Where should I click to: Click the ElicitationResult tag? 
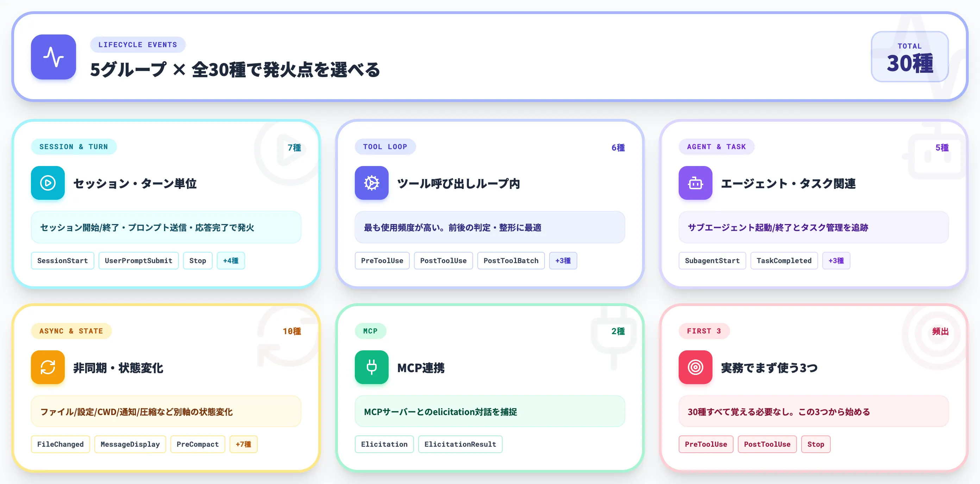tap(460, 445)
